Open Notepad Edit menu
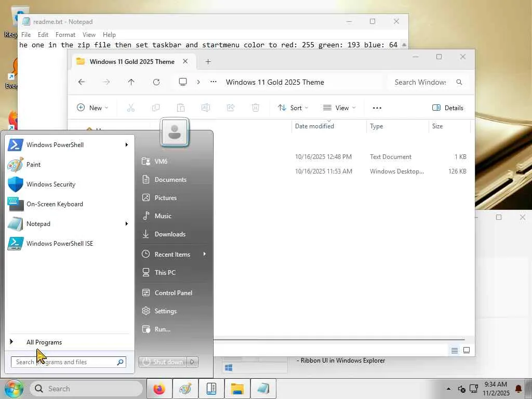The height and width of the screenshot is (399, 532). click(x=43, y=35)
